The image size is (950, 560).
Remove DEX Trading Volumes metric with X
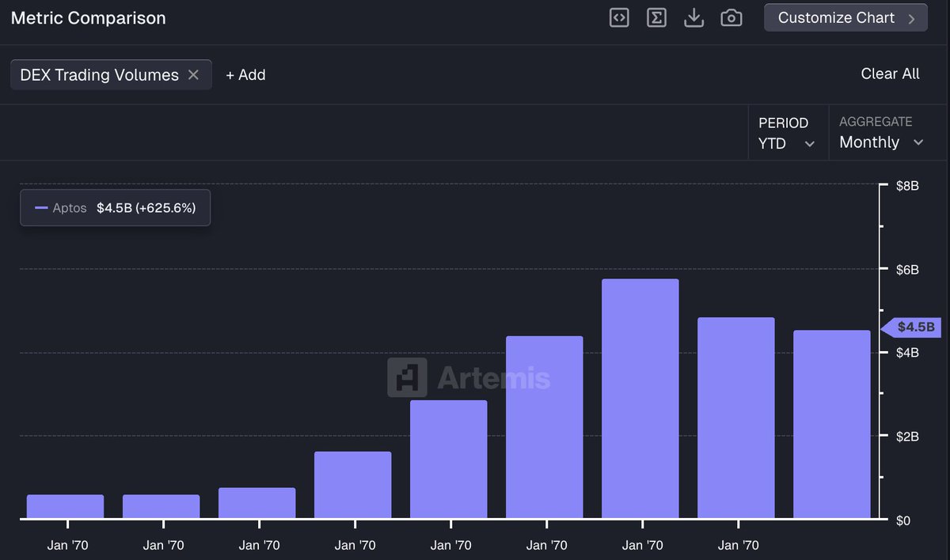pos(193,75)
